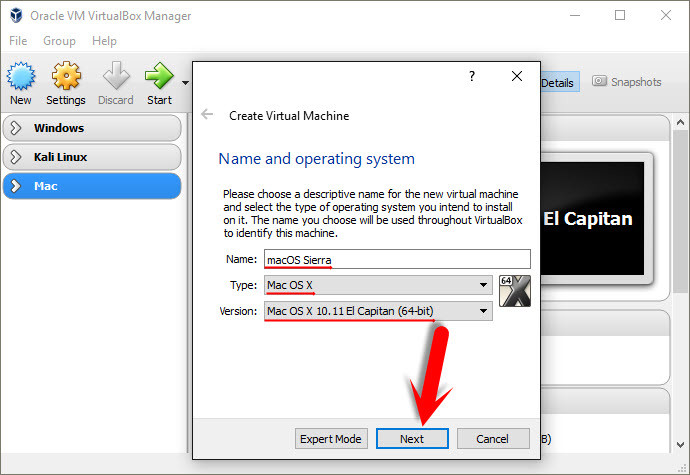This screenshot has height=475, width=690.
Task: Open the File menu
Action: (x=18, y=41)
